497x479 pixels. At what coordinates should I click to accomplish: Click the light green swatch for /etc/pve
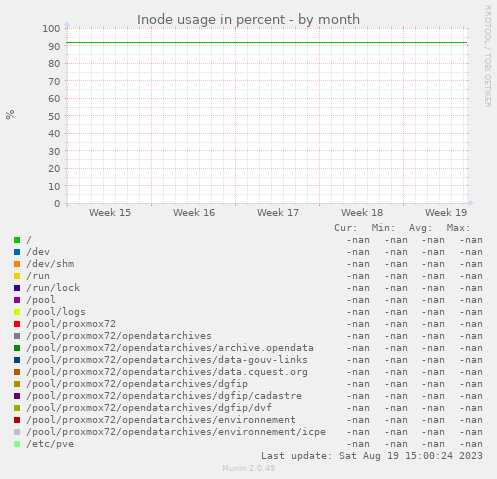point(17,444)
